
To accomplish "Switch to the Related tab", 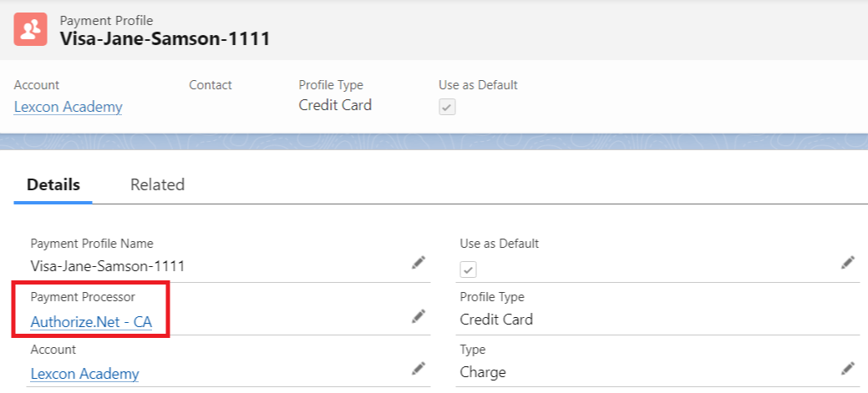I will (157, 184).
